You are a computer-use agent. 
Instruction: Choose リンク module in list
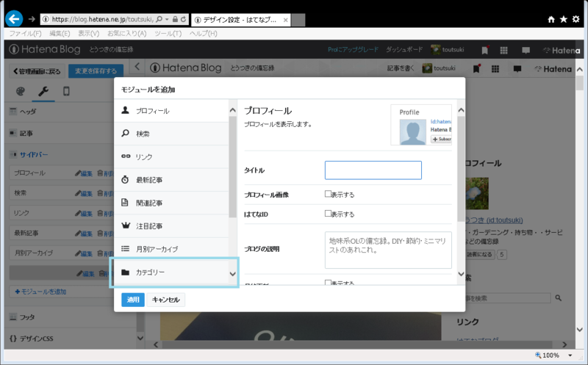(x=171, y=157)
